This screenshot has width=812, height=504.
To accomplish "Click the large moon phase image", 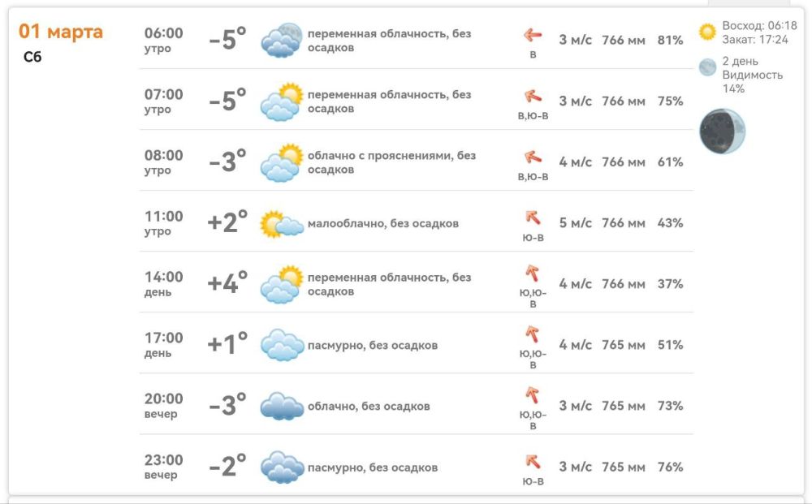I will [722, 131].
